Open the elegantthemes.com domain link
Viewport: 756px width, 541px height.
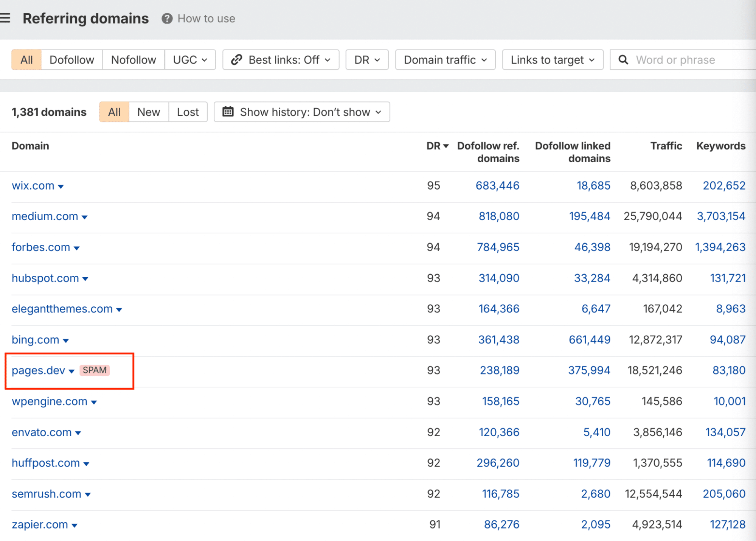[62, 309]
